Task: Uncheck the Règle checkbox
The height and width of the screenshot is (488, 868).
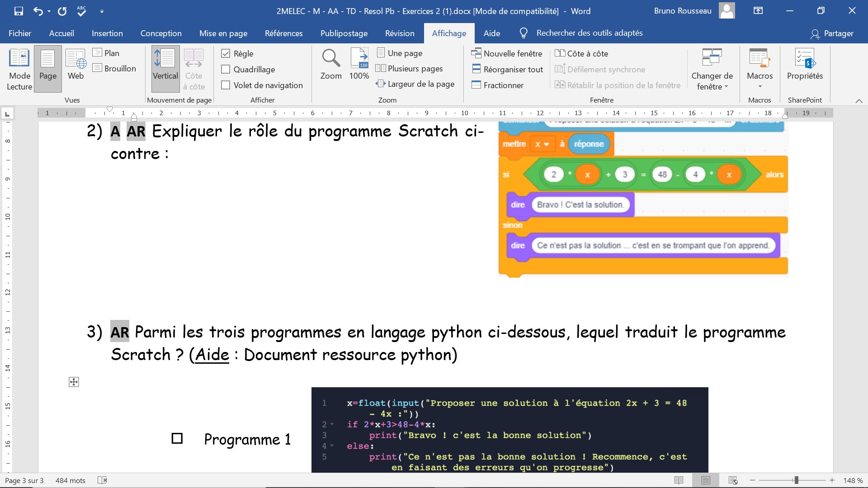Action: point(226,54)
